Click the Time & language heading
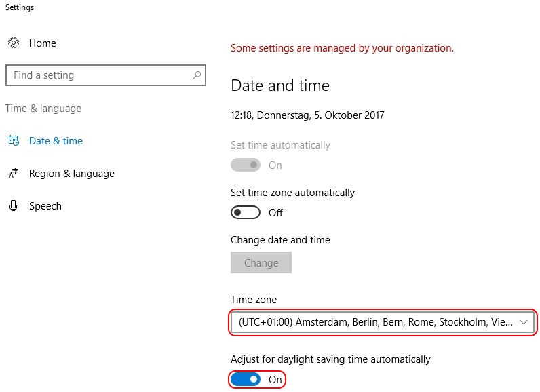Viewport: 540px width, 392px height. (43, 109)
